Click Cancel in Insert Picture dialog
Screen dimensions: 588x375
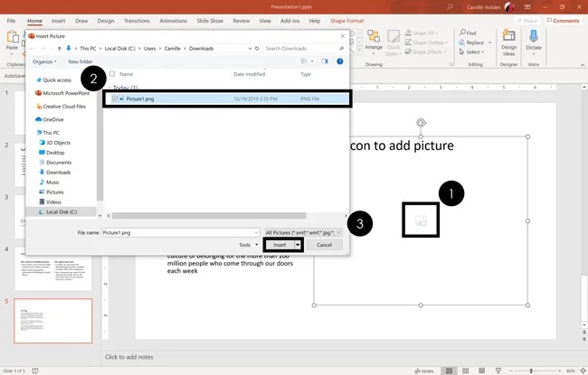click(325, 245)
